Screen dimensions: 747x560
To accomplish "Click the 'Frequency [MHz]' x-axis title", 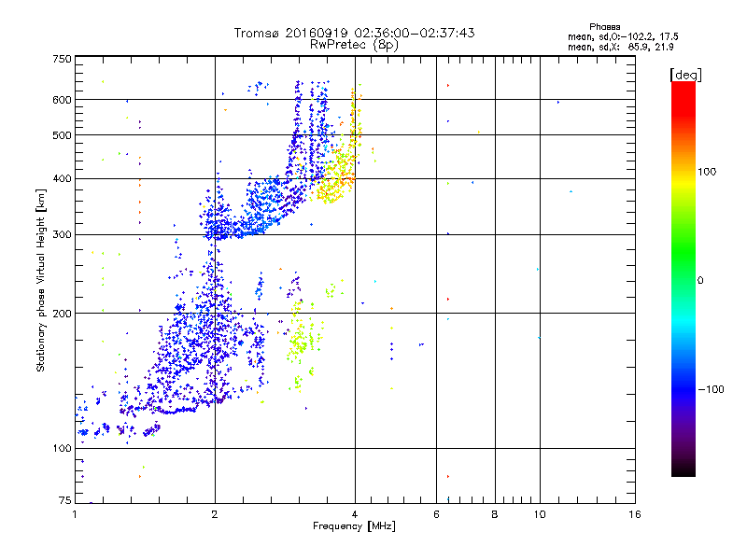I will point(354,526).
